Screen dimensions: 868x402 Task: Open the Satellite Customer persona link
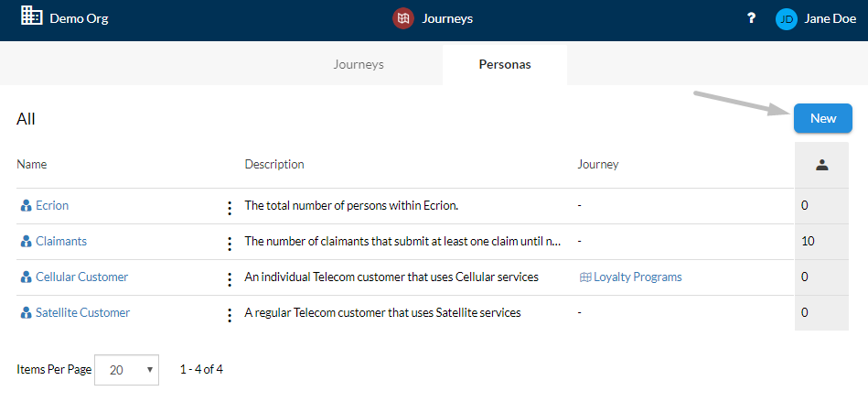[x=82, y=313]
